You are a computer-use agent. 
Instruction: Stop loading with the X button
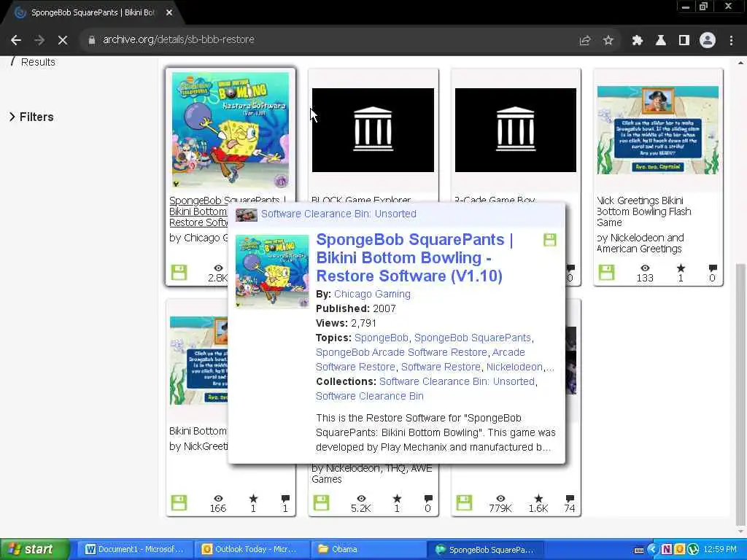pyautogui.click(x=63, y=40)
